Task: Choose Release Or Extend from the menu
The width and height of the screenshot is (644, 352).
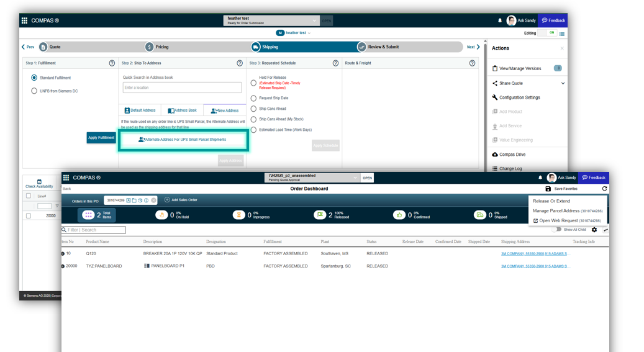Action: [551, 201]
